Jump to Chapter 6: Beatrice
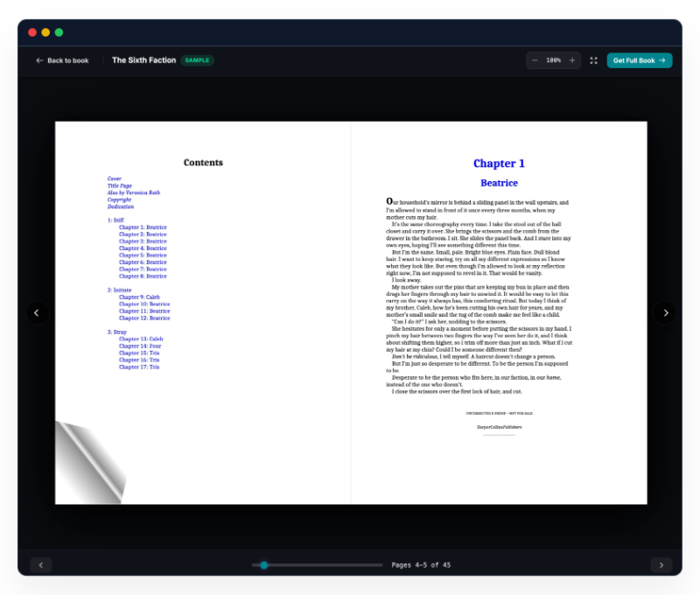700x595 pixels. [x=143, y=262]
